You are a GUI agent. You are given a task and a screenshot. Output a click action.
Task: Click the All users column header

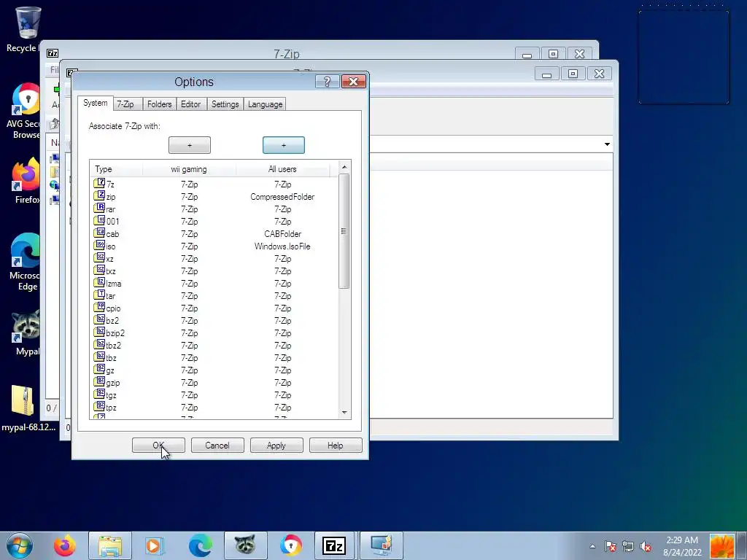coord(282,169)
